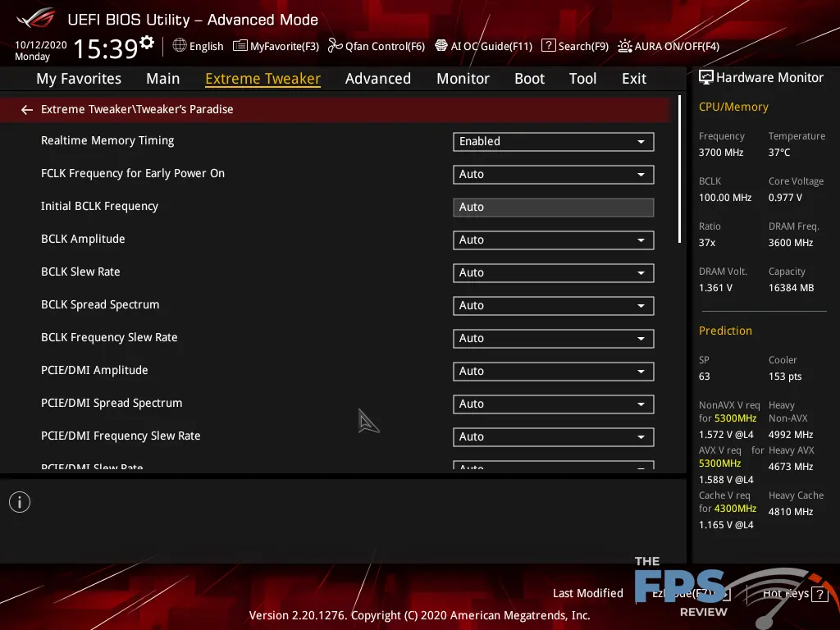Image resolution: width=840 pixels, height=630 pixels.
Task: Open the PCIE/DMI Spread Spectrum dropdown
Action: [x=554, y=404]
